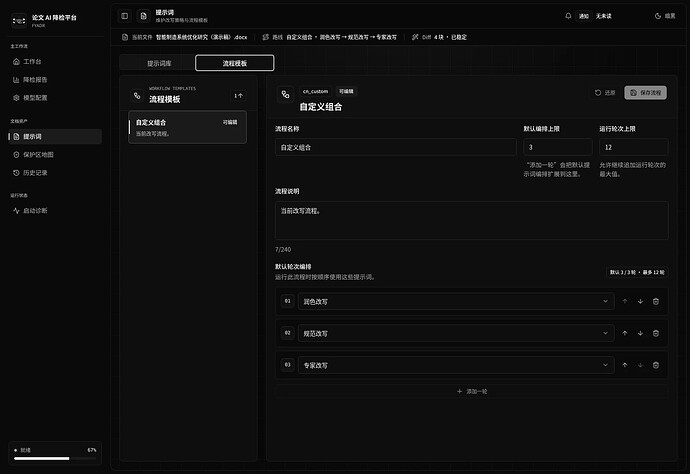Move round 02 规范改写 down
Image resolution: width=690 pixels, height=474 pixels.
click(x=640, y=333)
